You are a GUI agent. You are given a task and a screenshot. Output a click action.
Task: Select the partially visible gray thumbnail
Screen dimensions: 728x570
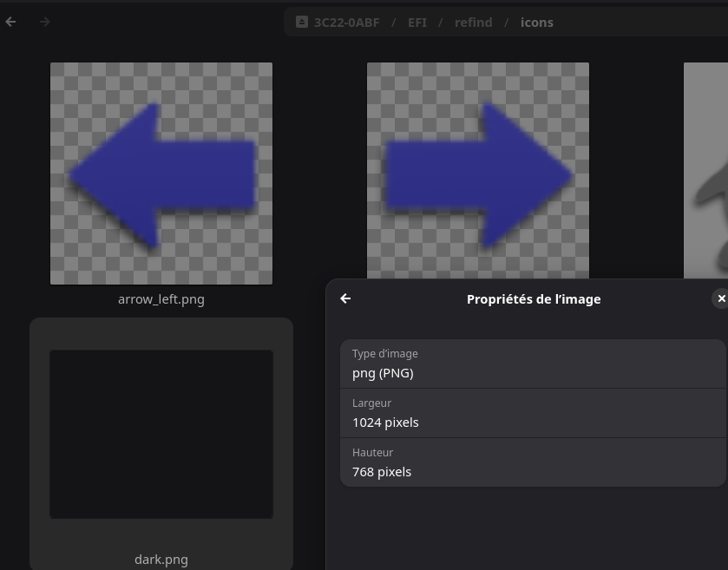click(x=705, y=170)
